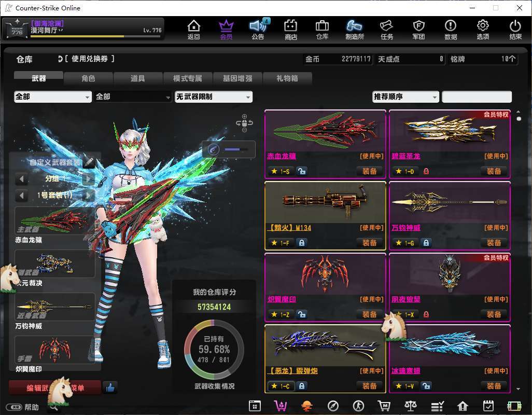532x415 pixels.
Task: Click 装备 button for 【黯火】M134
Action: click(370, 243)
